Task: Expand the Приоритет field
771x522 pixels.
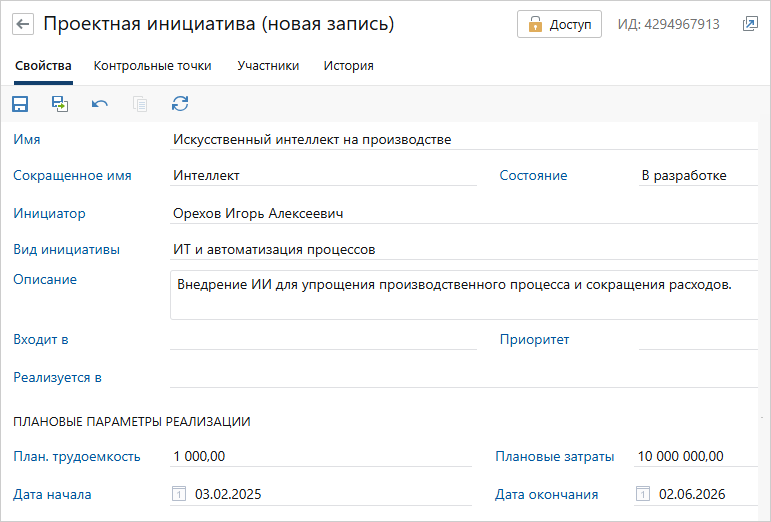Action: point(697,339)
